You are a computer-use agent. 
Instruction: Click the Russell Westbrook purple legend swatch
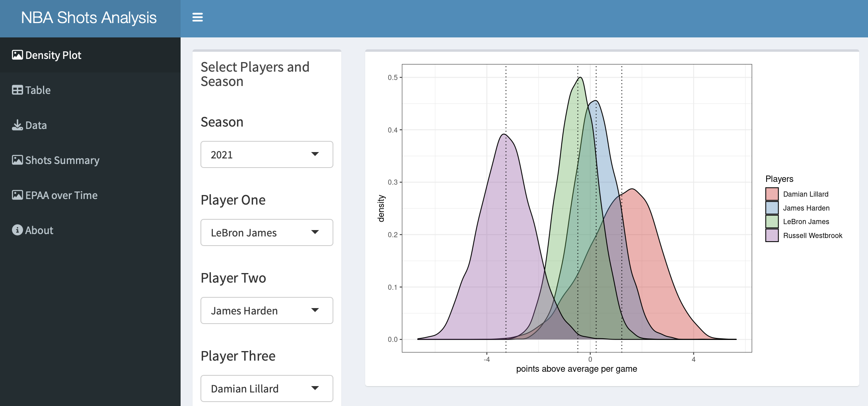(772, 235)
